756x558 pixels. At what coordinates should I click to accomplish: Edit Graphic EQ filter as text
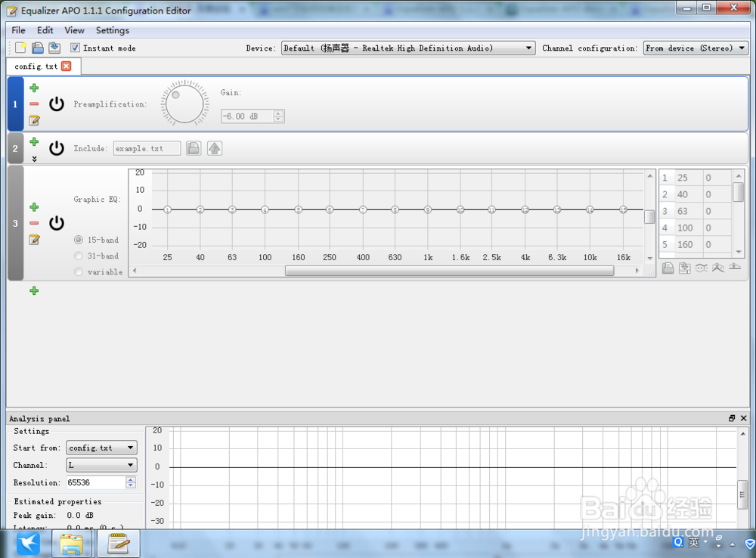click(x=34, y=239)
